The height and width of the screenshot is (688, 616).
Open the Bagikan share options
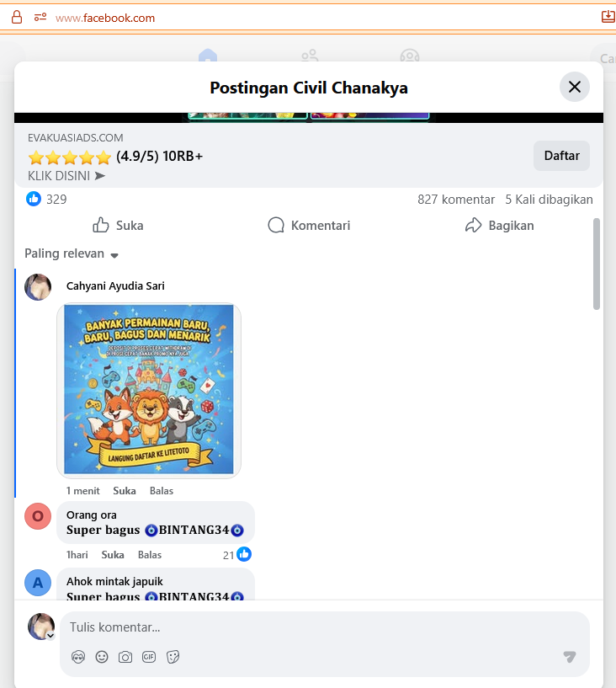(x=499, y=226)
